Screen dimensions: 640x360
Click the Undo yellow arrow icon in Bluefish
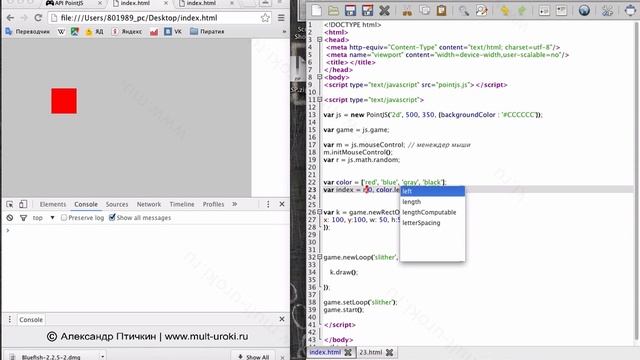[504, 11]
